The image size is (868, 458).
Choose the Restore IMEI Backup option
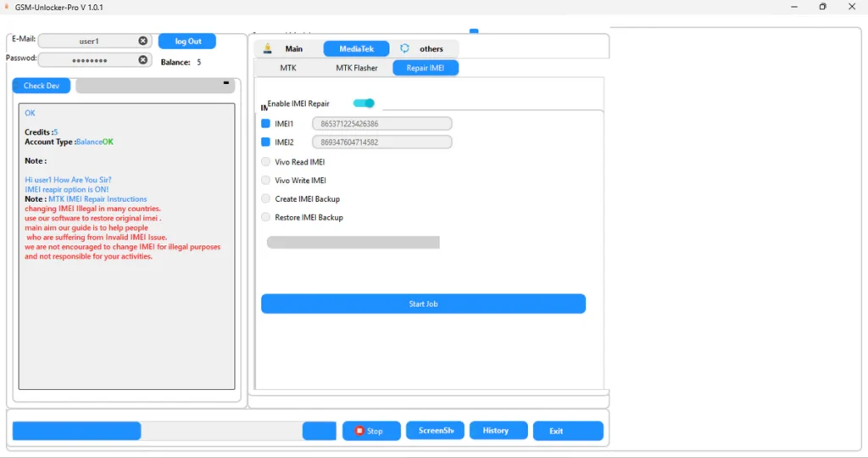point(266,218)
